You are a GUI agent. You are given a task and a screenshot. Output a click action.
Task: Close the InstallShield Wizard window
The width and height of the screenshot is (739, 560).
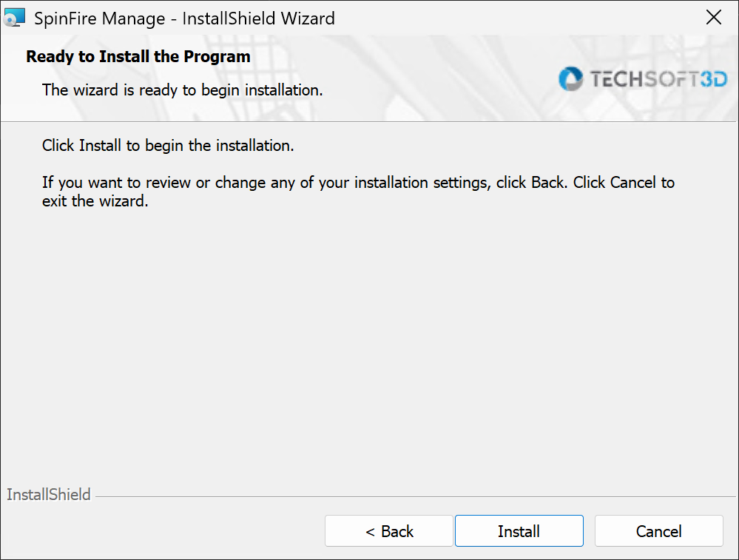[714, 18]
